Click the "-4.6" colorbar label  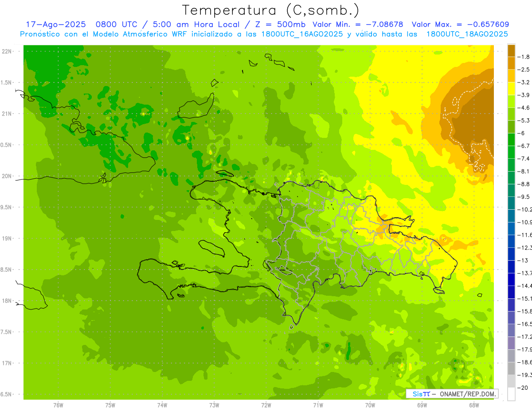click(524, 108)
